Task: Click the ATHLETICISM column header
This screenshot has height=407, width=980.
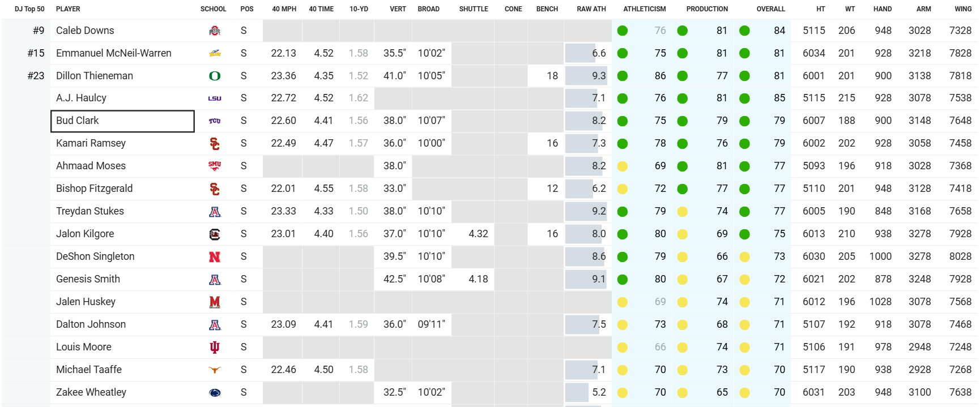Action: click(644, 9)
